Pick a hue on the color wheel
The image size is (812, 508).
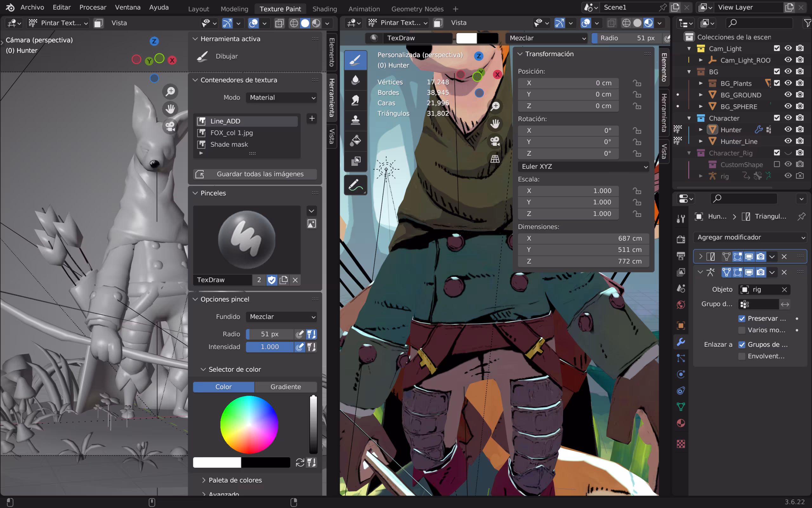(249, 425)
